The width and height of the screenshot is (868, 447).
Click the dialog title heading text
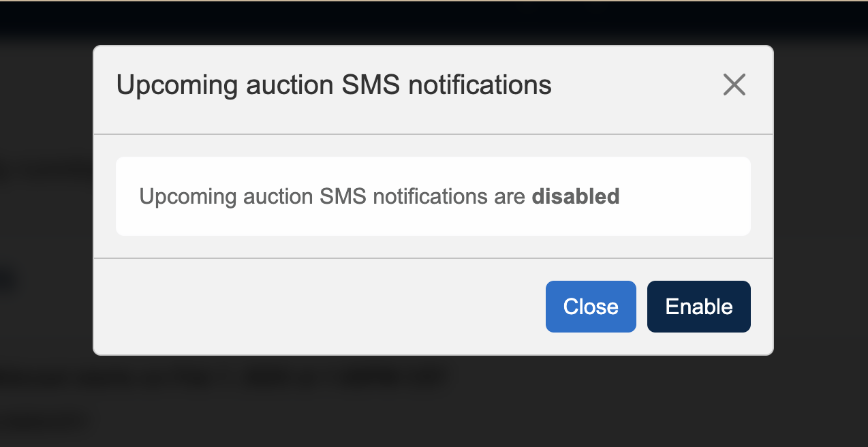pos(334,85)
